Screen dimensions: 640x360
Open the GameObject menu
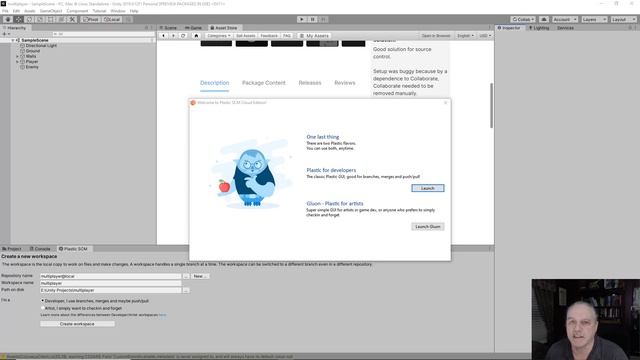(x=51, y=11)
